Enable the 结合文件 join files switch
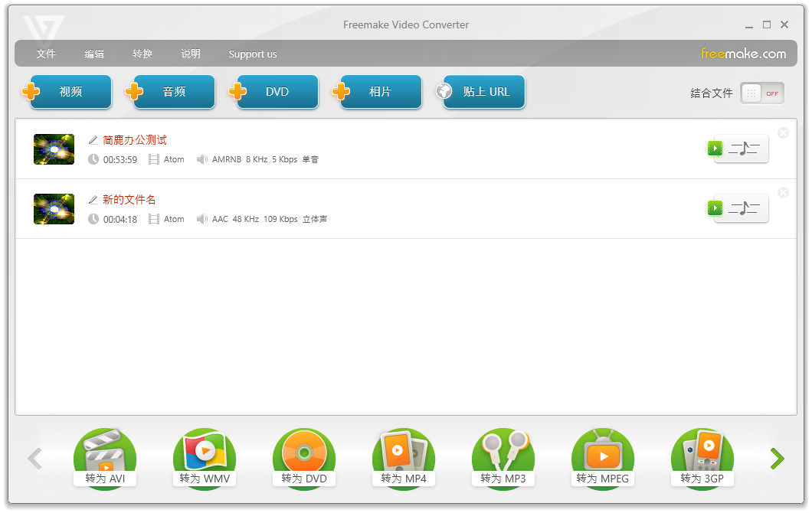Image resolution: width=812 pixels, height=513 pixels. pos(761,93)
